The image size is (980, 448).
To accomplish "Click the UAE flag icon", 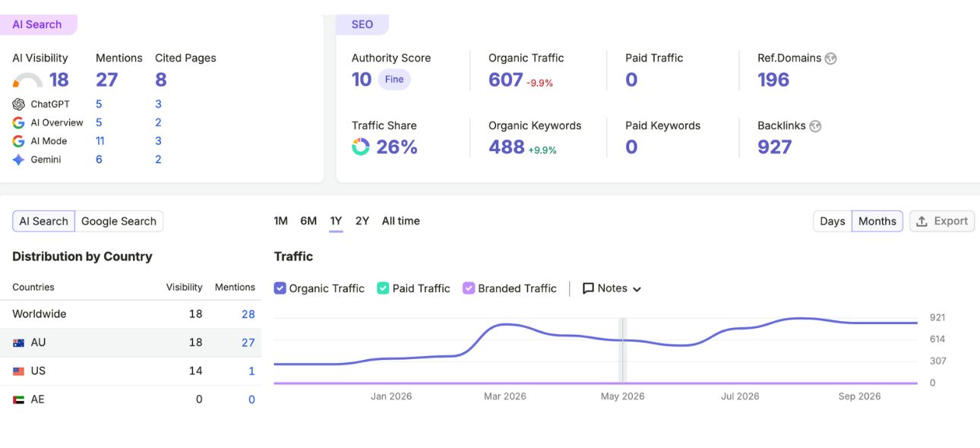I will pos(19,399).
